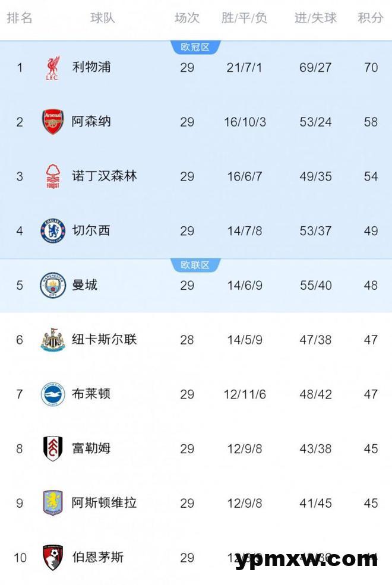Image resolution: width=392 pixels, height=585 pixels.
Task: Click the Manchester City crest icon
Action: point(53,285)
